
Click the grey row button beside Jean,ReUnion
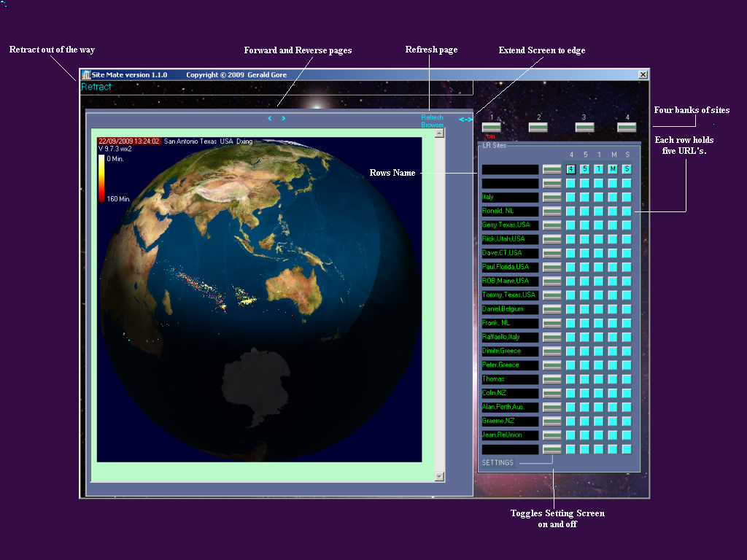[552, 435]
